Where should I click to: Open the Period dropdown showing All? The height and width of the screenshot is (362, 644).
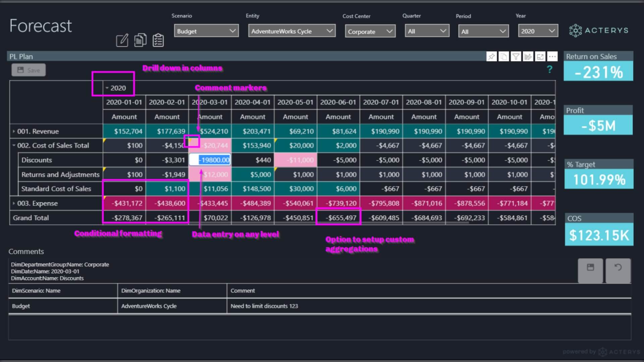483,31
